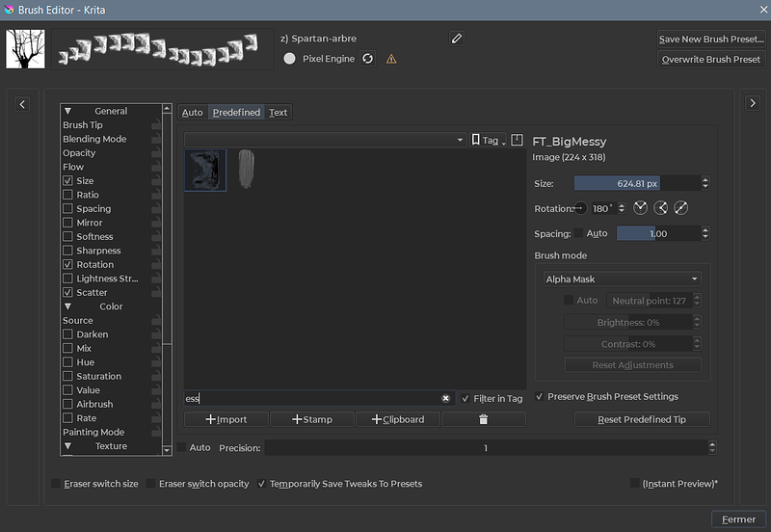Select the gray streak brush tip
771x532 pixels.
click(x=247, y=169)
